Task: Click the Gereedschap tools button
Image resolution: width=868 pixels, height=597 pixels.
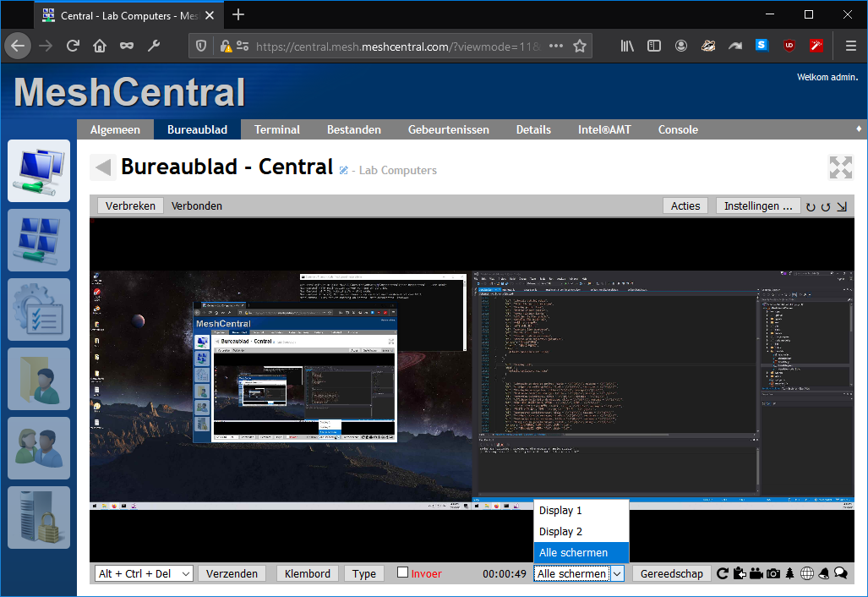Action: point(671,573)
